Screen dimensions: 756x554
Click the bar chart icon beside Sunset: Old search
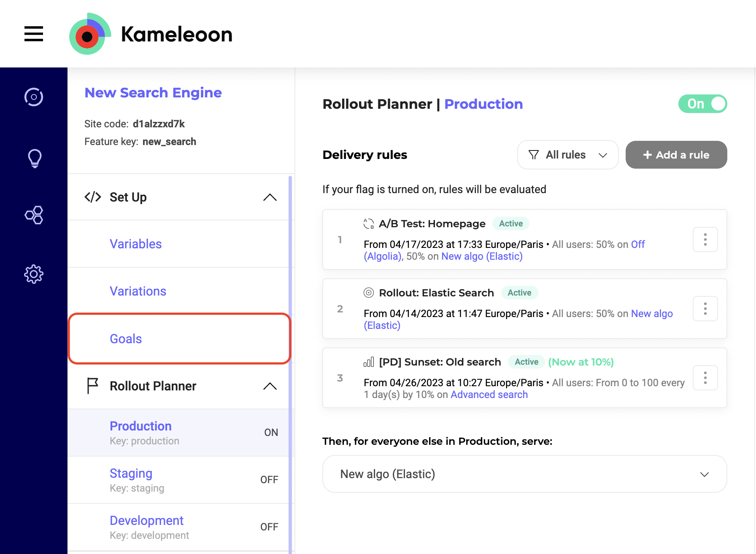369,362
